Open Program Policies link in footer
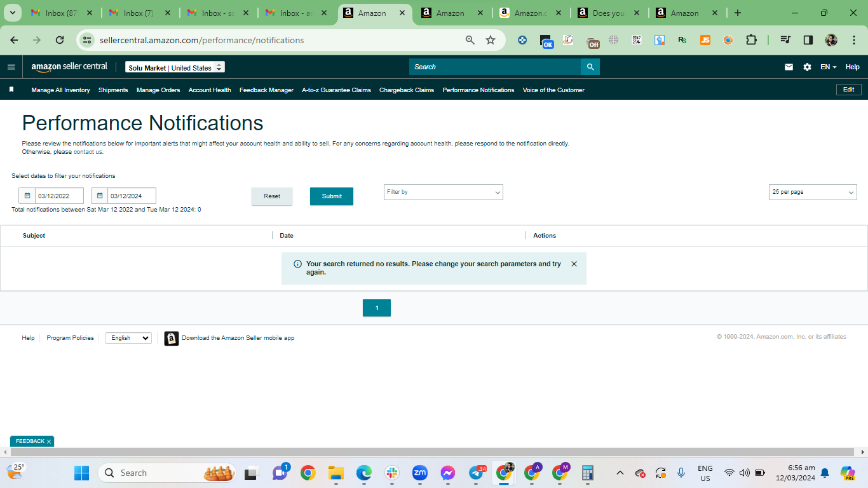 coord(70,338)
